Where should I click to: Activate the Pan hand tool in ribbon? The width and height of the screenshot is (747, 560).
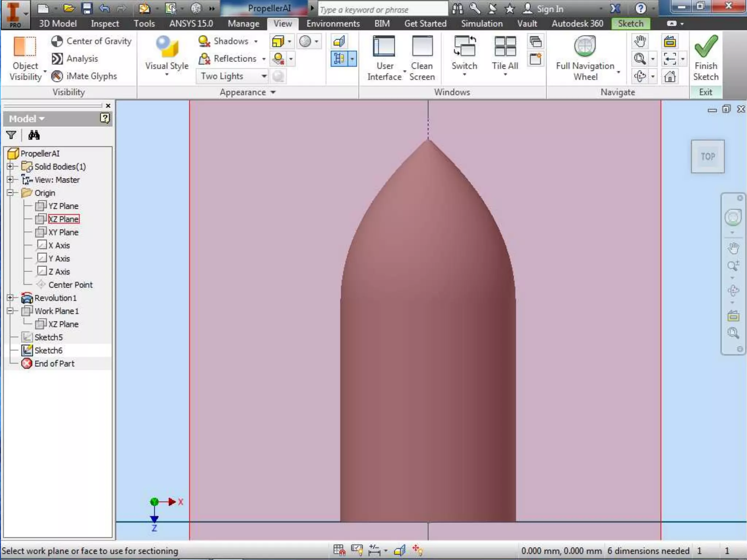pos(640,41)
